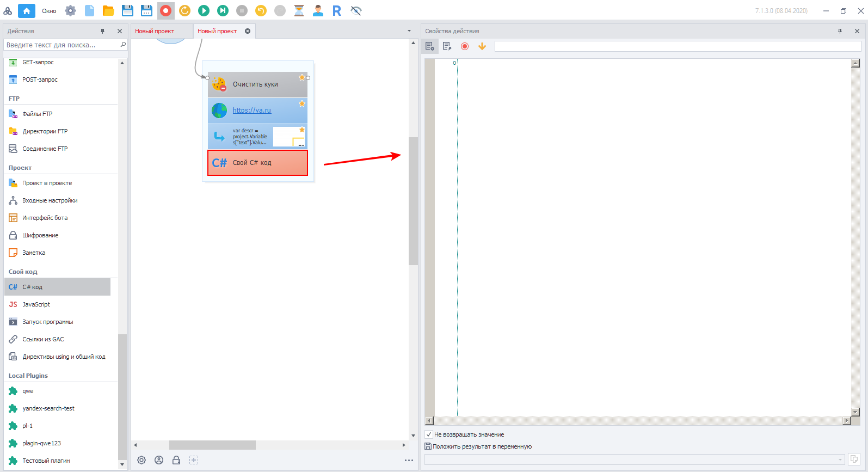Viewport: 868px width, 472px height.
Task: Open the profile person icon in toolbar
Action: click(x=318, y=10)
